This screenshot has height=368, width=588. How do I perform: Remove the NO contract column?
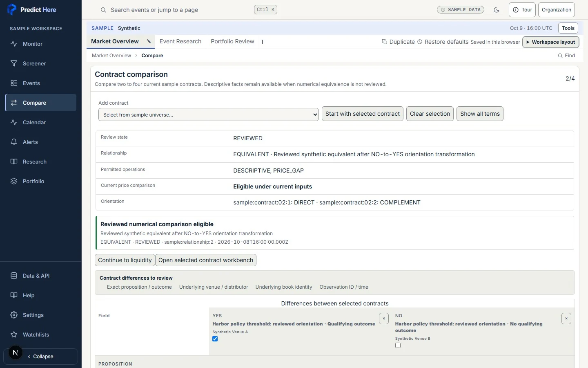point(566,319)
